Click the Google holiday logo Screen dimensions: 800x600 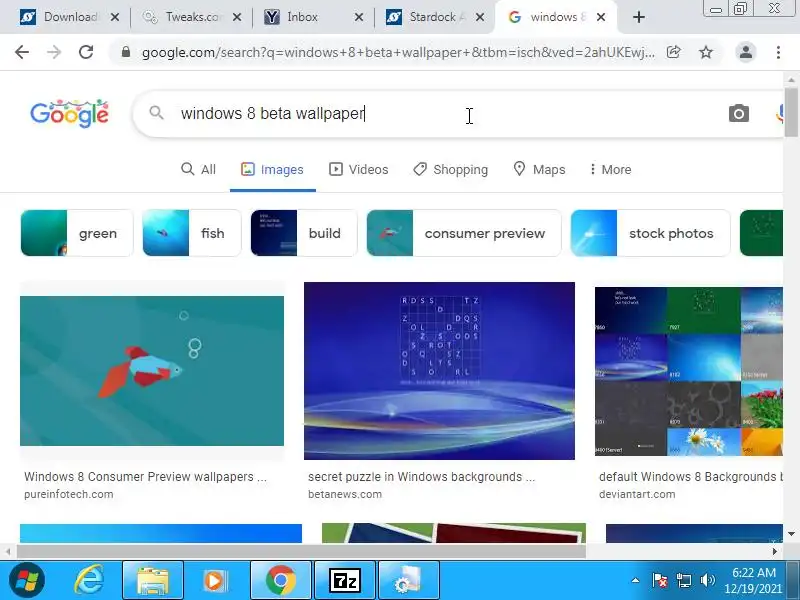click(69, 113)
